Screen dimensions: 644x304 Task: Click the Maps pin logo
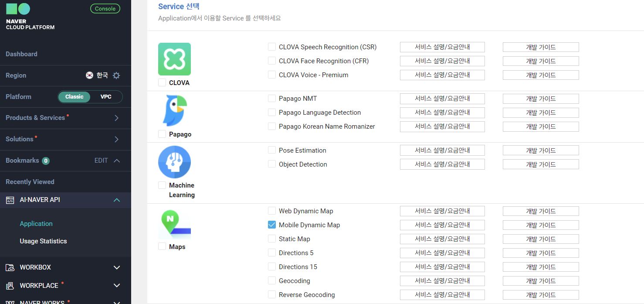click(x=174, y=224)
